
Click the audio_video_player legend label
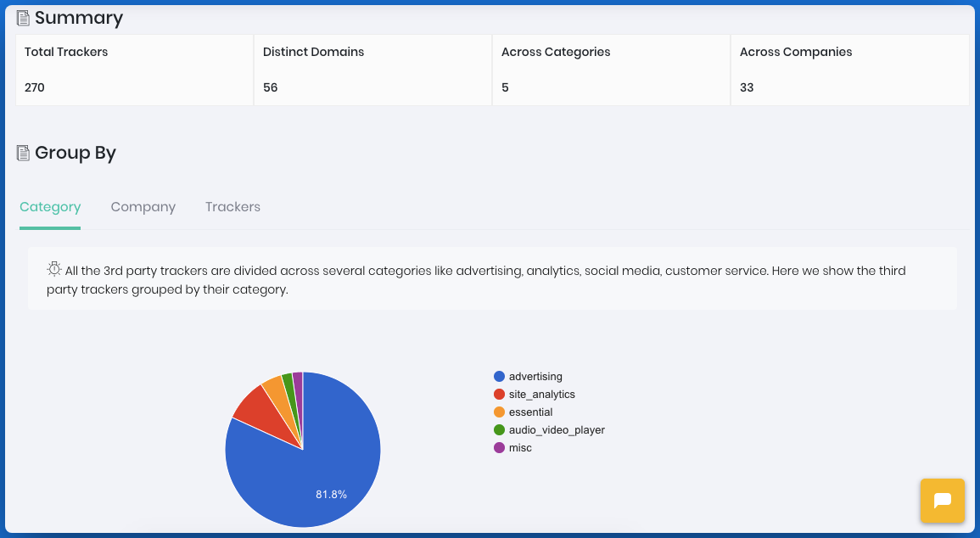click(x=557, y=430)
